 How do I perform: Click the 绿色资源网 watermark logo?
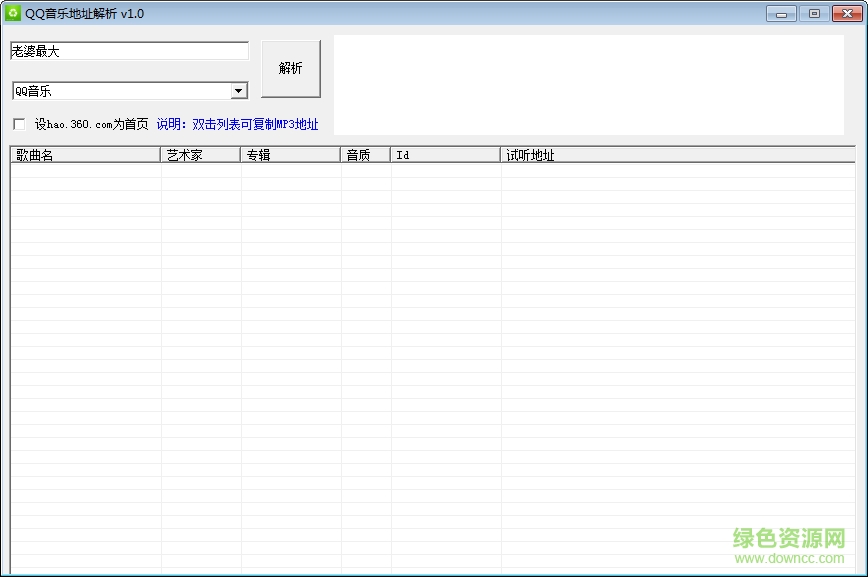790,545
